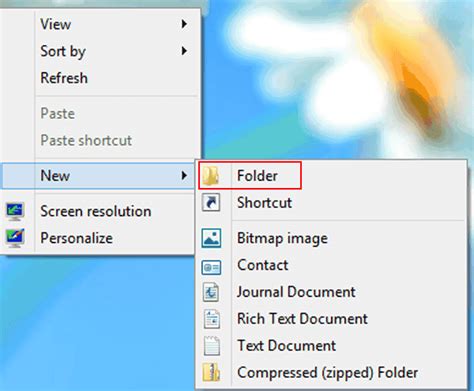This screenshot has width=474, height=391.
Task: Click the Bitmap image picture icon
Action: (x=211, y=238)
